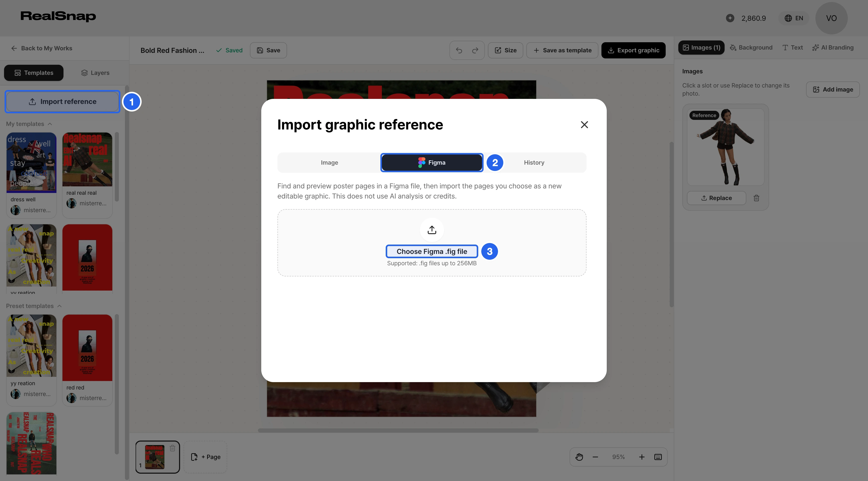
Task: Choose the yy reation preset template
Action: [x=31, y=346]
